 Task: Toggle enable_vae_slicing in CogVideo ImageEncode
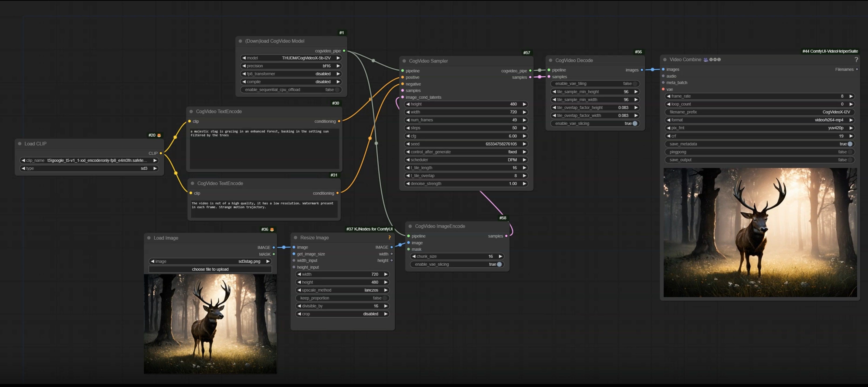(x=457, y=265)
